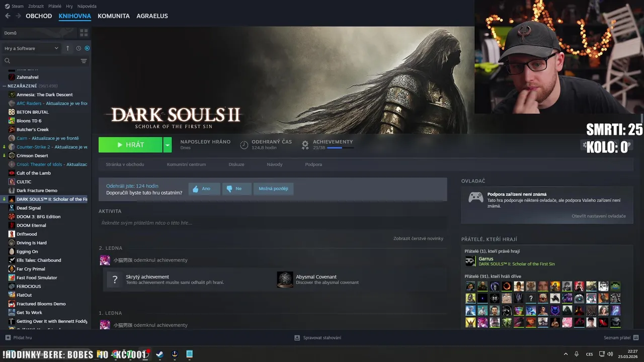Go to the OBCHOD tab
Screen dimensions: 644x362
[x=39, y=16]
